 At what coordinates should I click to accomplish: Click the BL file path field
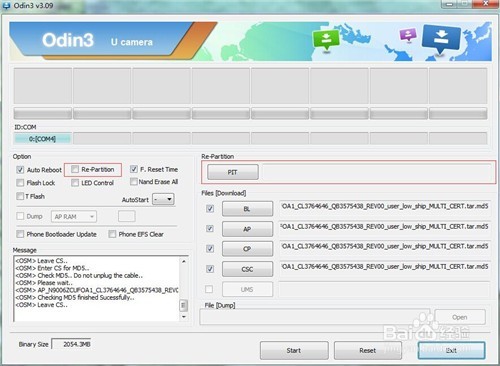point(385,207)
